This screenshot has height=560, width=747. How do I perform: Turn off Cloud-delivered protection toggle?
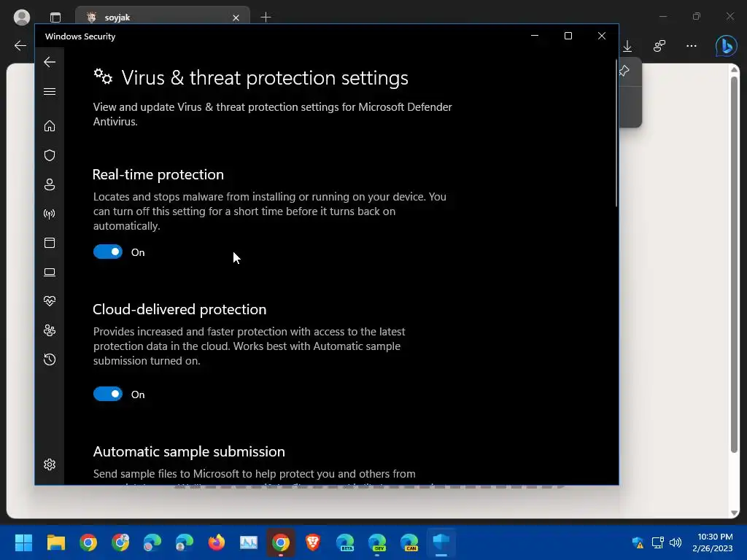108,394
